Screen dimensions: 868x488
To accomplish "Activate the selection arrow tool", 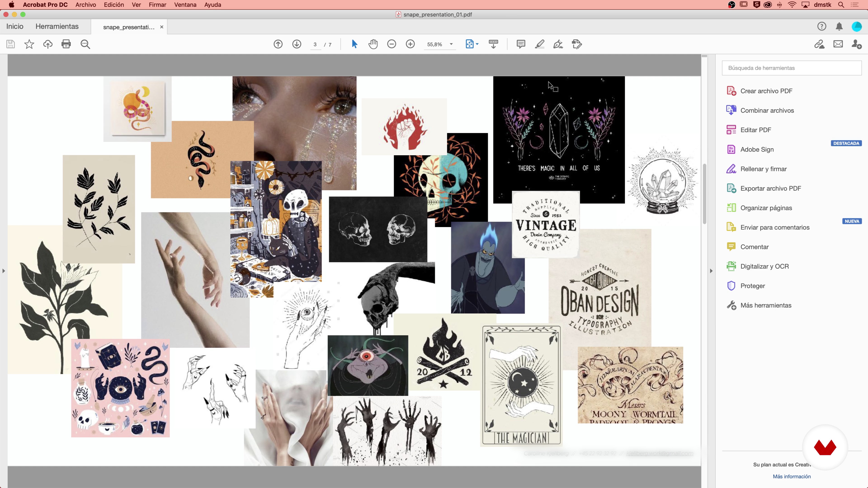I will 354,44.
